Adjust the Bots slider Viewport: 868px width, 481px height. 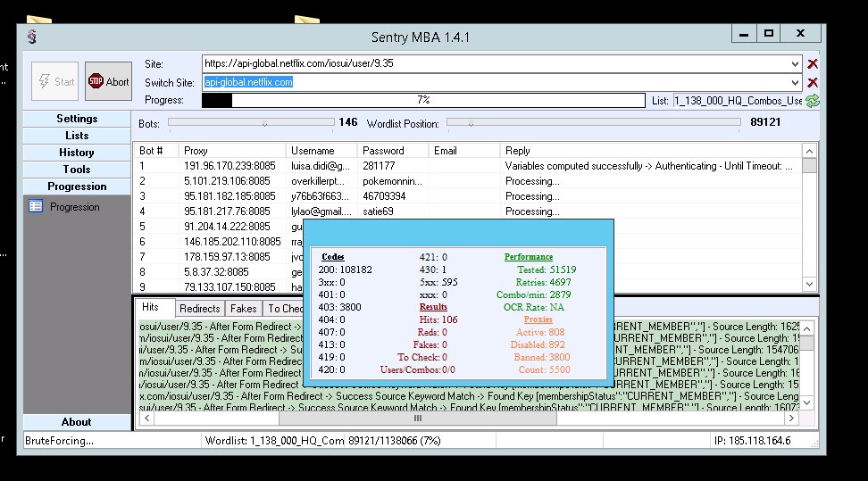[264, 123]
